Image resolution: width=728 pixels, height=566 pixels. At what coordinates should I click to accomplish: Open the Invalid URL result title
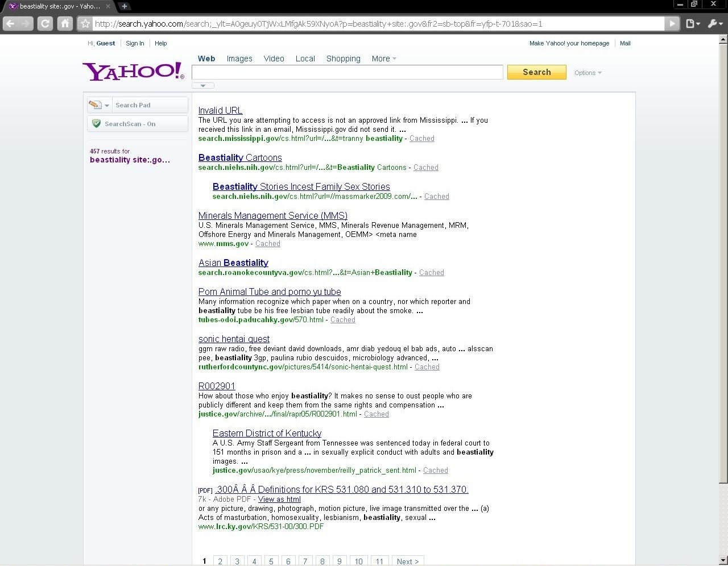(x=220, y=110)
